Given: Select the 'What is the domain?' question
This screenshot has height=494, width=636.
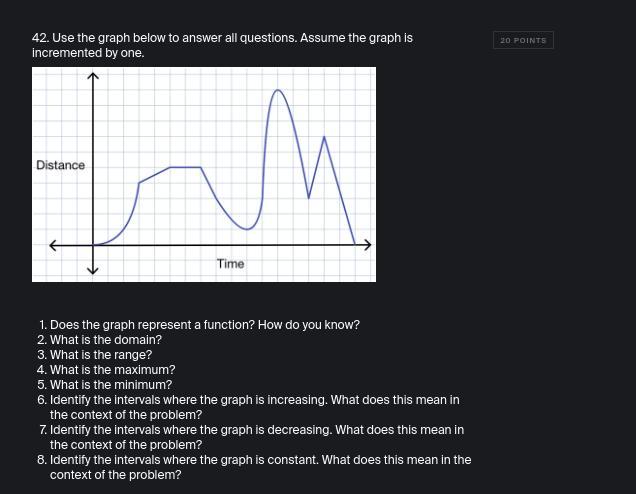Looking at the screenshot, I should coord(99,340).
